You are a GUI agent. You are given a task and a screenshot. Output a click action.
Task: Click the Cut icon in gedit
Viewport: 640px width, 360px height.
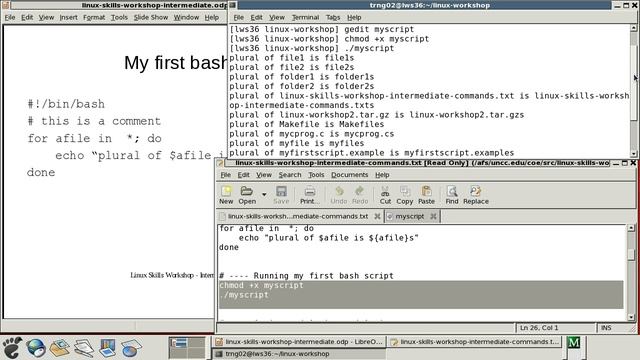(385, 195)
